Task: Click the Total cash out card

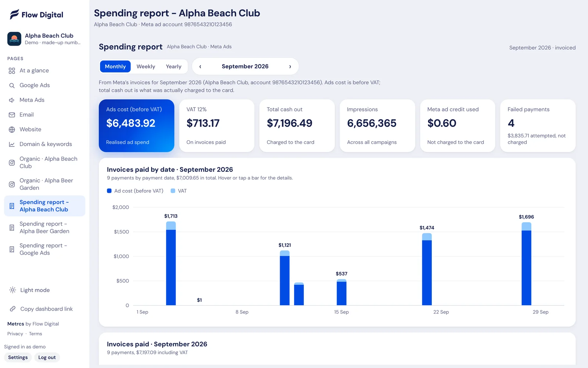Action: coord(297,125)
